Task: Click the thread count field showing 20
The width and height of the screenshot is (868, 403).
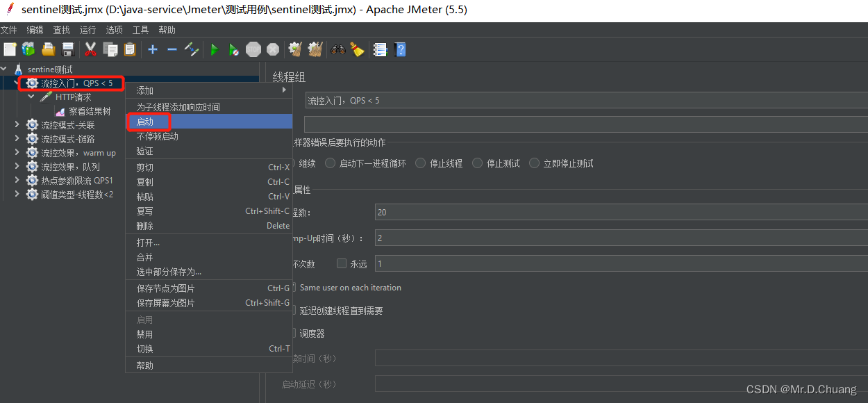Action: click(621, 212)
